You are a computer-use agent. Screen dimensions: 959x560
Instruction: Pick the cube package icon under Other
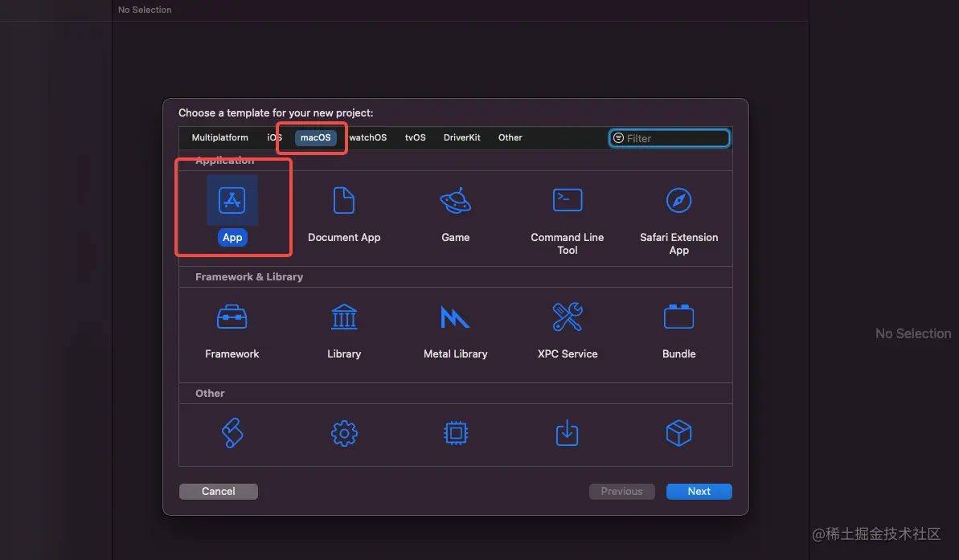[679, 433]
